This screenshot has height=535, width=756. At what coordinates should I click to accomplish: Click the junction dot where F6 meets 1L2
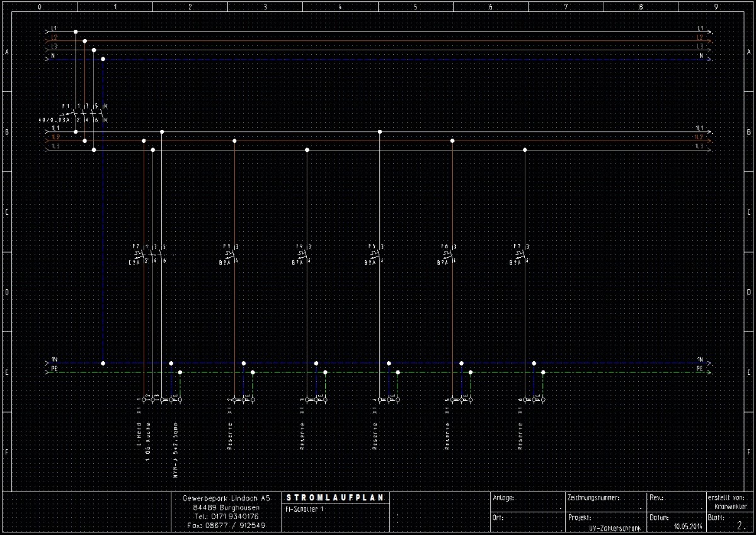point(452,141)
